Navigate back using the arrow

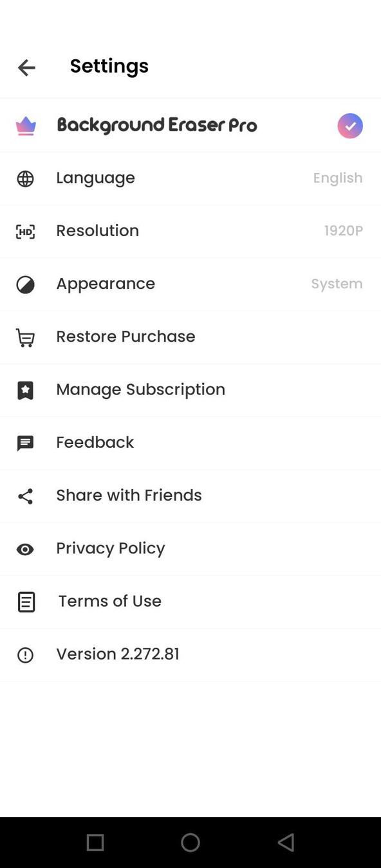click(26, 67)
